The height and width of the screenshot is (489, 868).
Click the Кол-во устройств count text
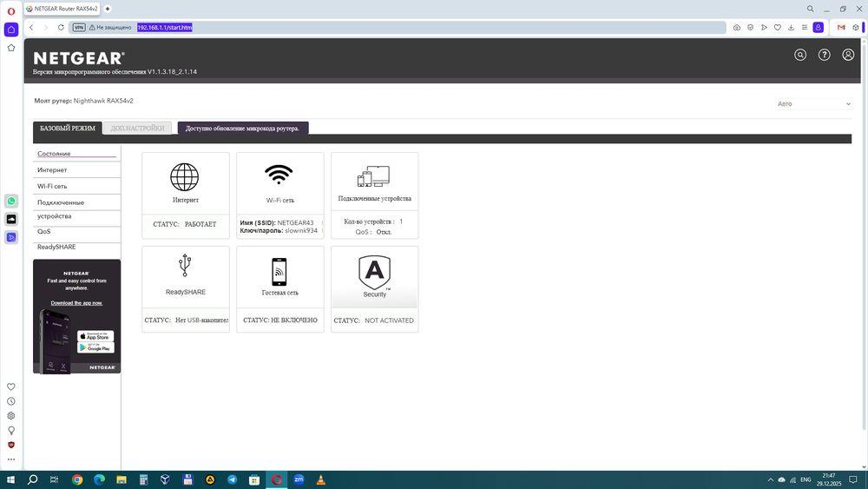point(373,221)
